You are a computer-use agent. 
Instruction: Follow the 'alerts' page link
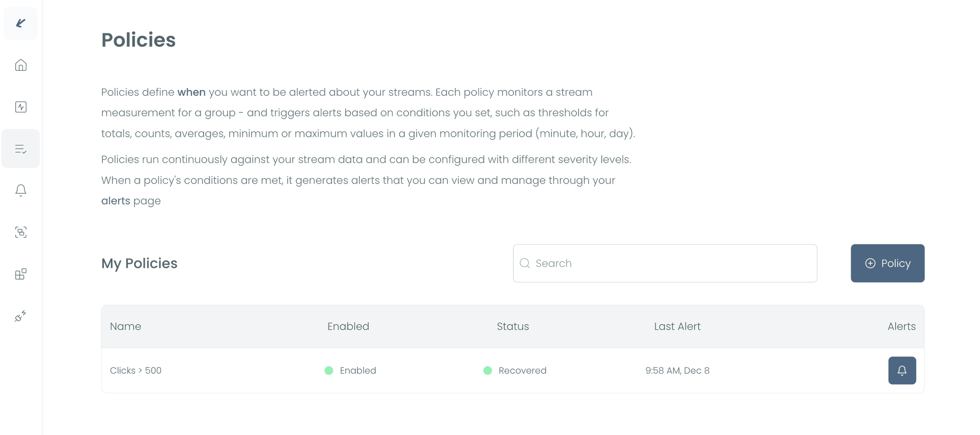115,201
